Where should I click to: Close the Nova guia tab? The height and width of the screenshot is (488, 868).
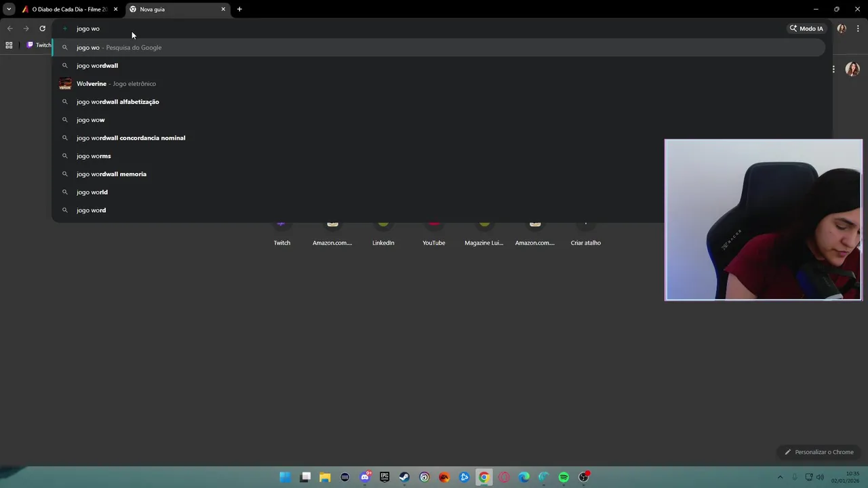coord(223,9)
